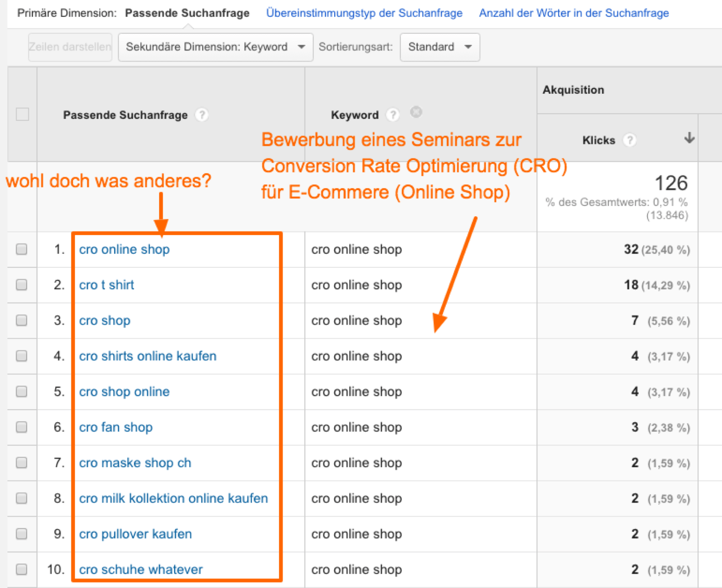
Task: Open the cro fan shop link
Action: click(x=116, y=427)
